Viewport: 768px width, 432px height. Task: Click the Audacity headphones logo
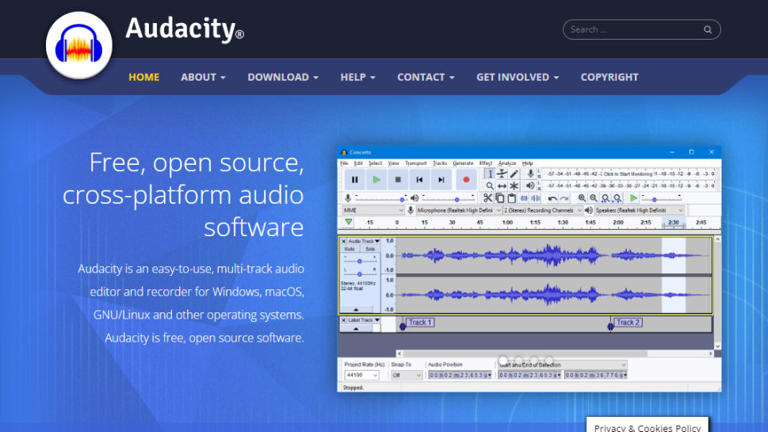(79, 46)
